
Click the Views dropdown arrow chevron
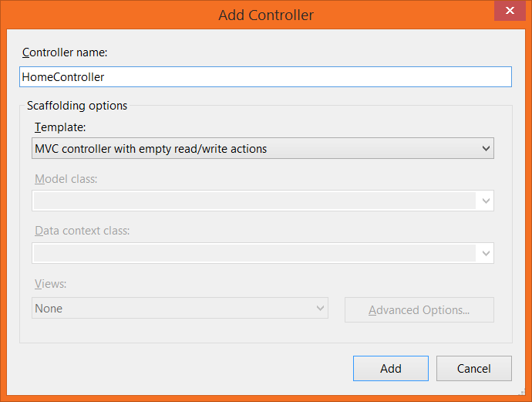(x=320, y=309)
